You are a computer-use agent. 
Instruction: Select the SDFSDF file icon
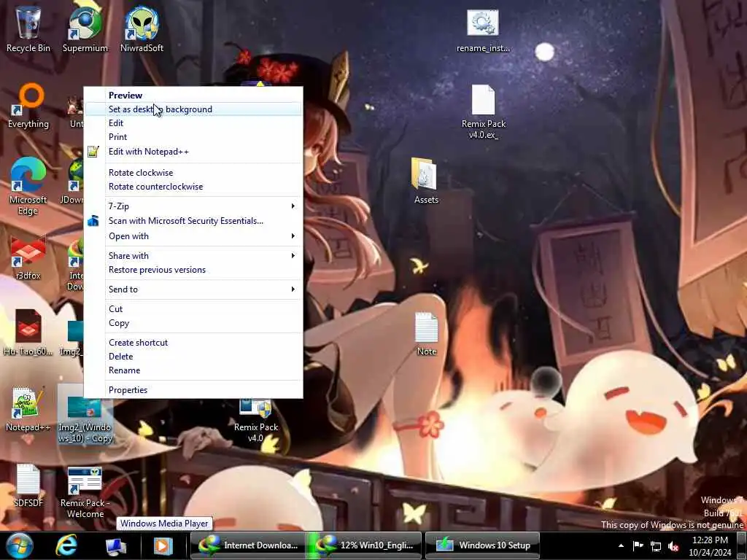28,485
